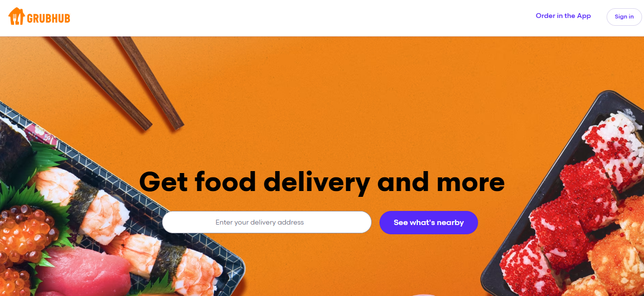Click the GRUBHUB wordmark in the header
644x296 pixels.
[49, 18]
